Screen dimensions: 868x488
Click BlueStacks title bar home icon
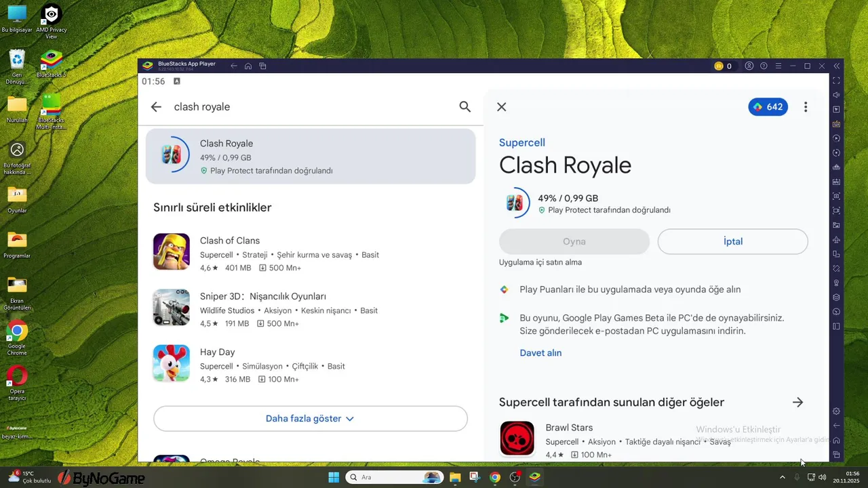pyautogui.click(x=248, y=66)
